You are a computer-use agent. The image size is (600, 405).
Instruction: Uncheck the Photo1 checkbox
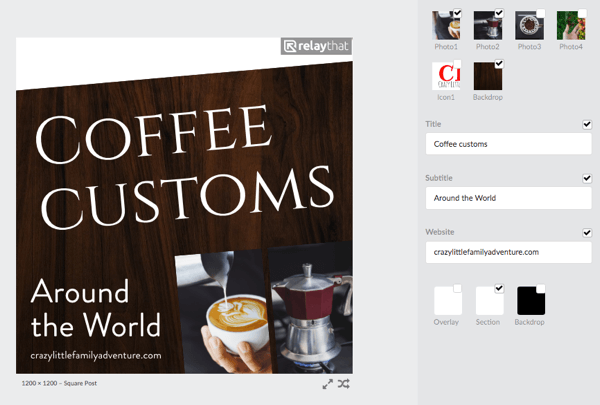click(x=457, y=13)
